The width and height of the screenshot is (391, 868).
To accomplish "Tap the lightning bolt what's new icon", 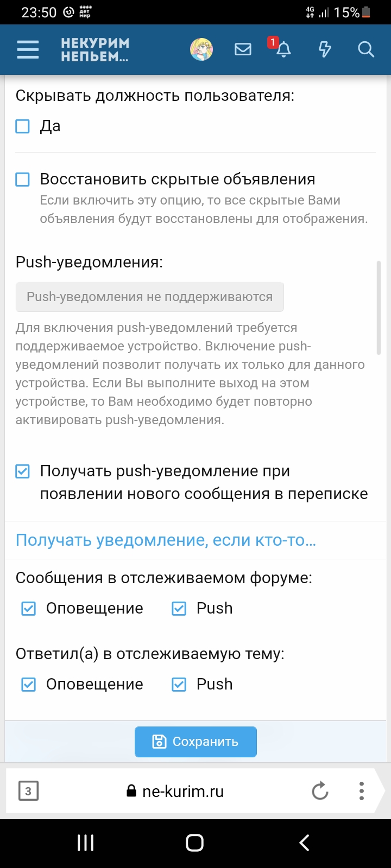I will coord(325,49).
